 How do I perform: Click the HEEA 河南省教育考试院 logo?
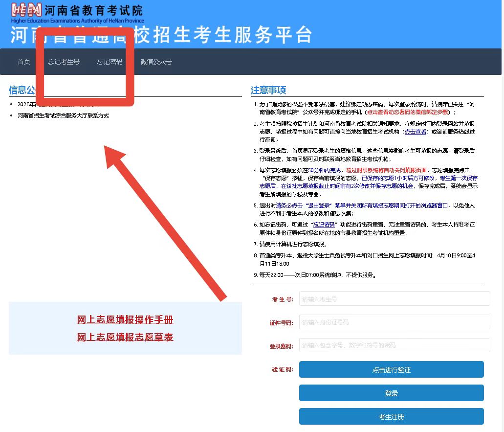(x=77, y=14)
